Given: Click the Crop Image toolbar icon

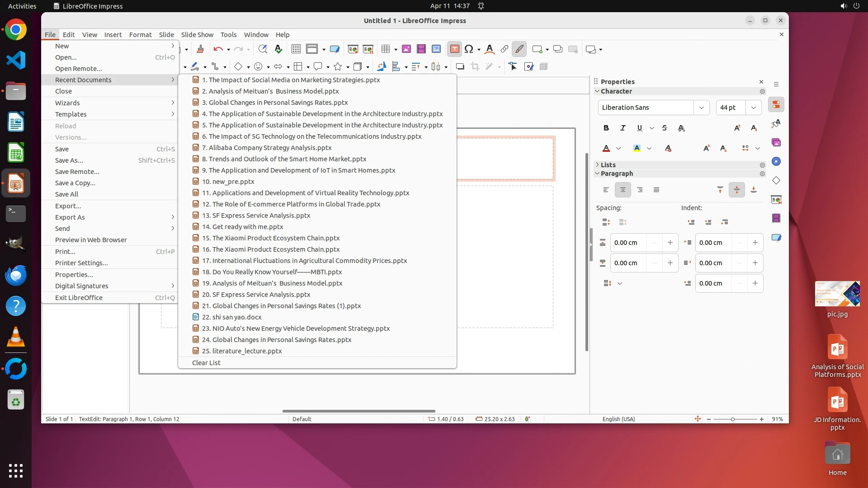Looking at the screenshot, I should (x=475, y=67).
